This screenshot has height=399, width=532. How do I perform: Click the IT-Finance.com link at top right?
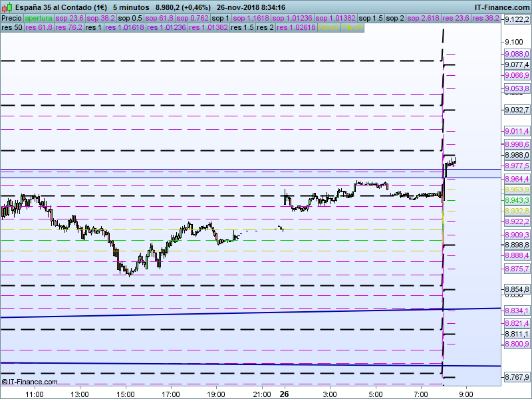[x=502, y=7]
